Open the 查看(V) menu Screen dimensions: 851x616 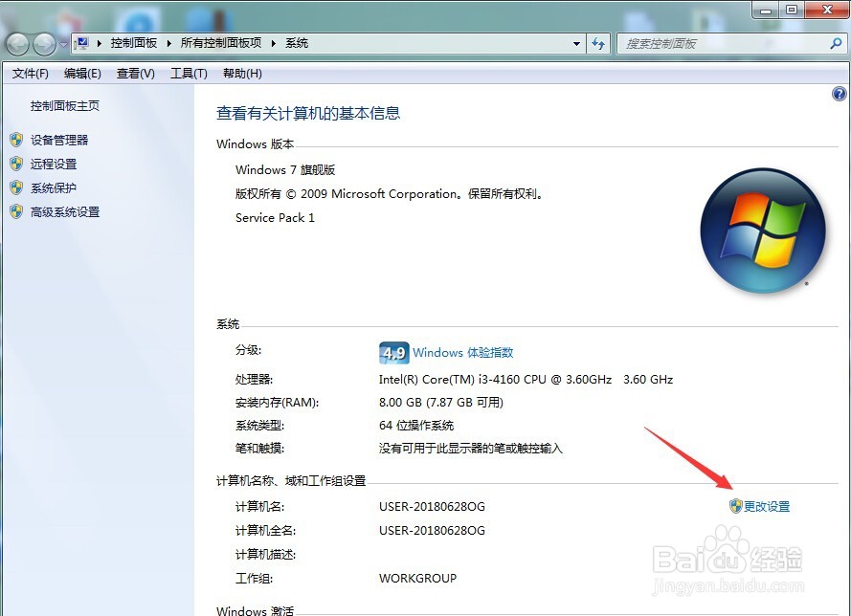pyautogui.click(x=136, y=74)
